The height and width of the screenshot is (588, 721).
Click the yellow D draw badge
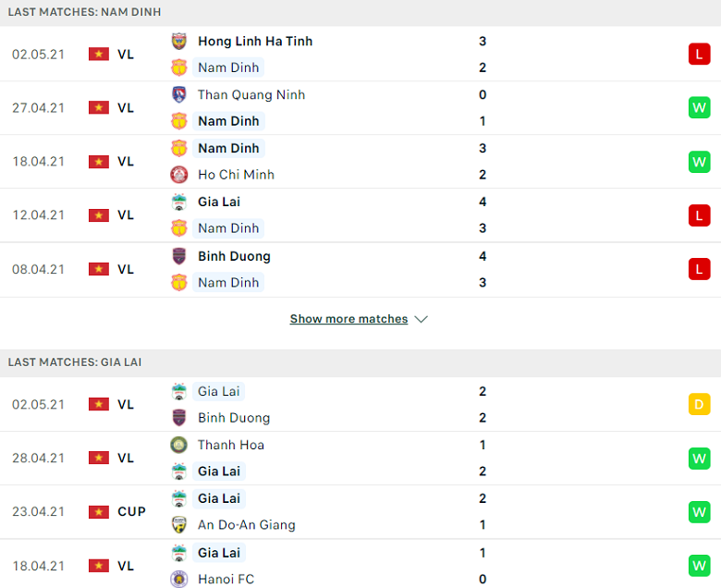coord(700,405)
